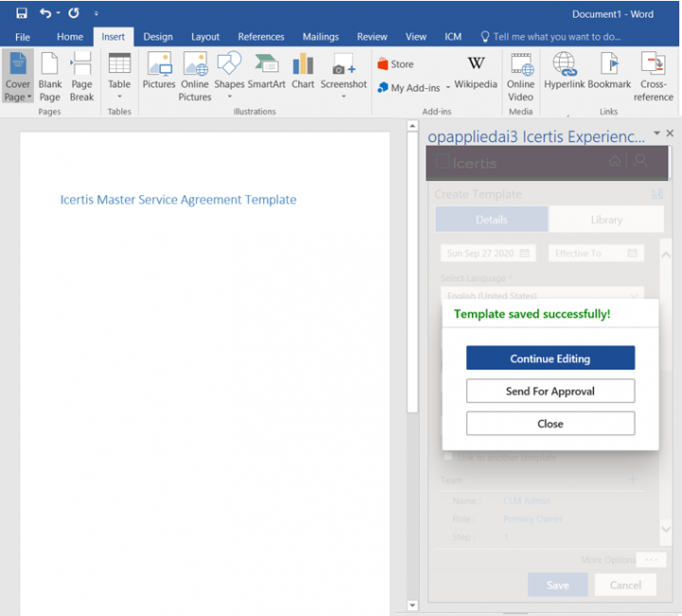
Task: Click the Hyperlink icon
Action: click(x=564, y=72)
